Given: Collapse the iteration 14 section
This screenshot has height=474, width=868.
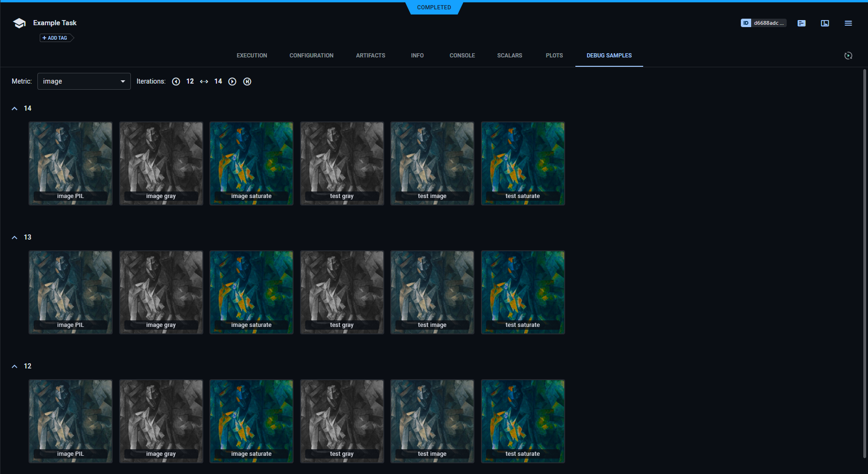Looking at the screenshot, I should tap(14, 108).
